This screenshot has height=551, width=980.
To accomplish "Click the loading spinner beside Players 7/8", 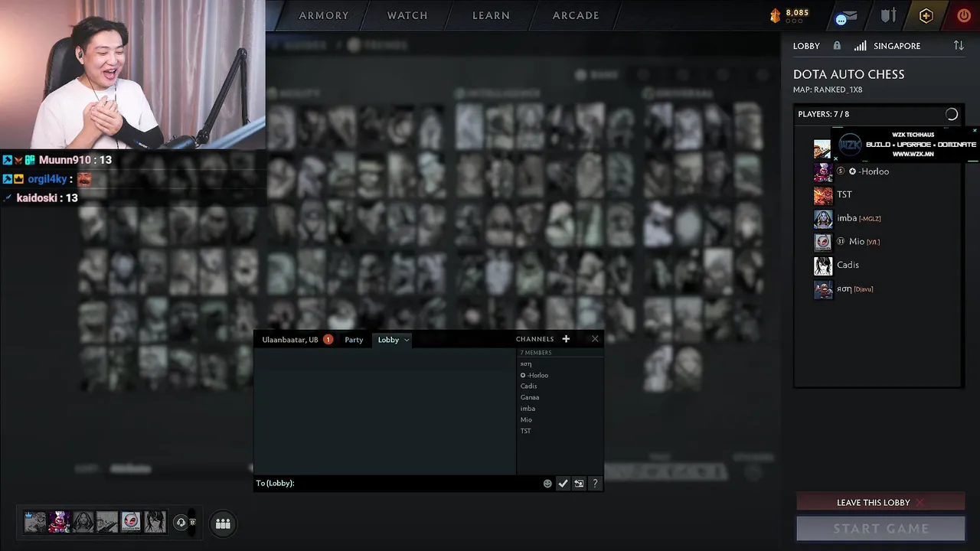I will click(x=952, y=114).
